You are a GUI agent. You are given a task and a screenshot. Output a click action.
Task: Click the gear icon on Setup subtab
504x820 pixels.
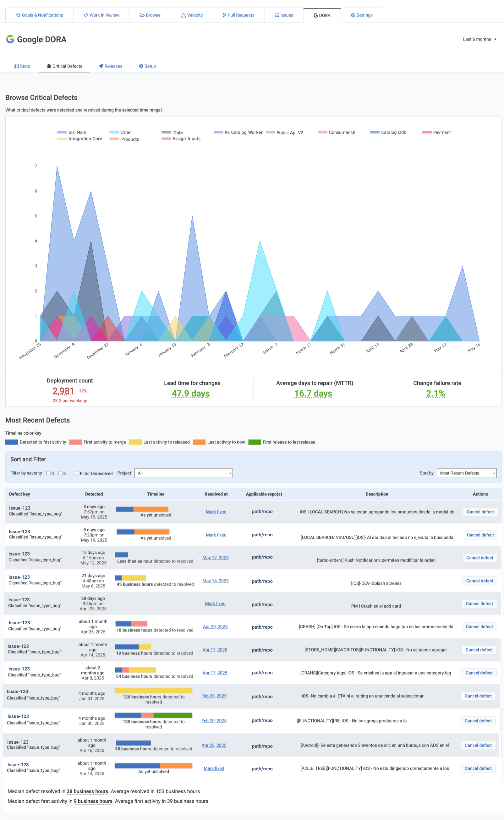[141, 66]
